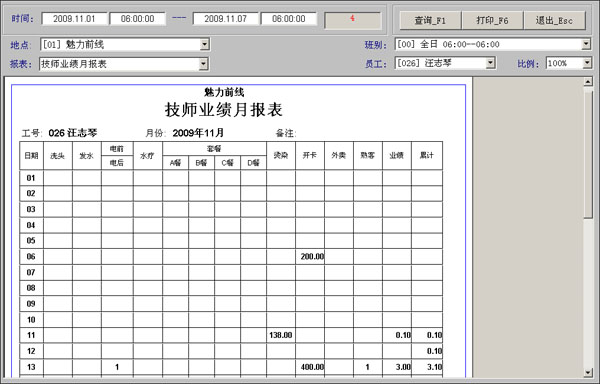Click the 开卡 cell showing 200.00
The width and height of the screenshot is (600, 384).
point(310,257)
